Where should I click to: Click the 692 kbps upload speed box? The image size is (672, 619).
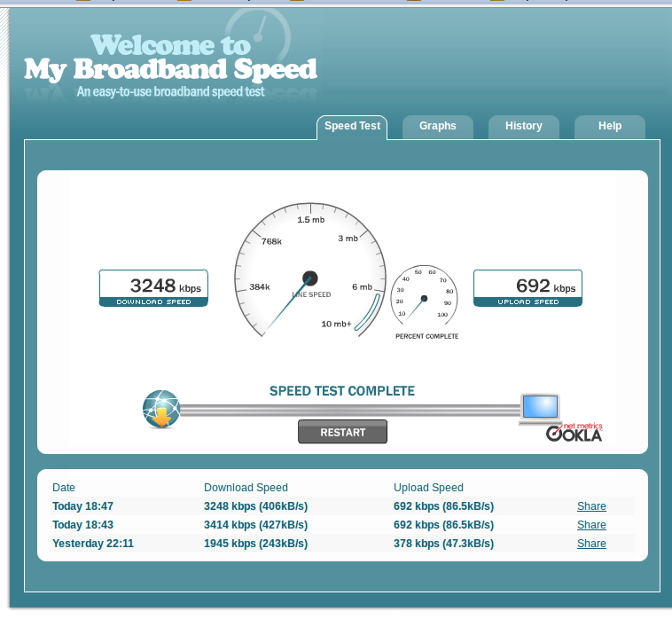pyautogui.click(x=527, y=288)
